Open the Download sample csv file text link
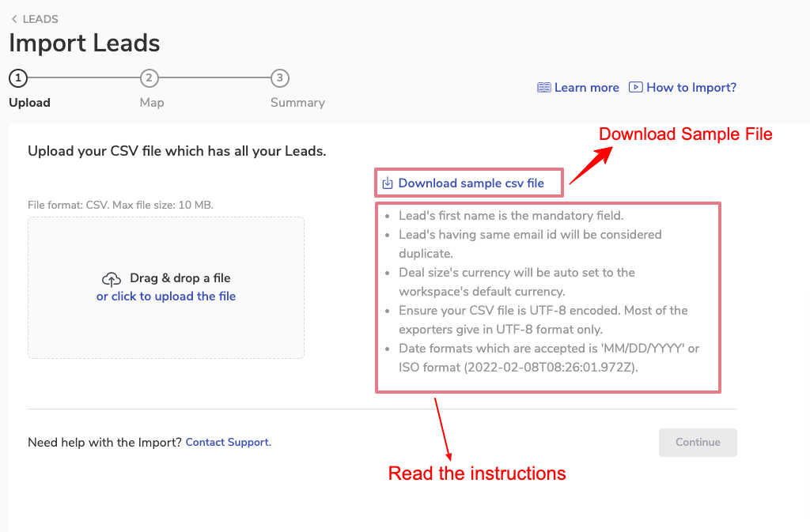The image size is (810, 532). (471, 183)
